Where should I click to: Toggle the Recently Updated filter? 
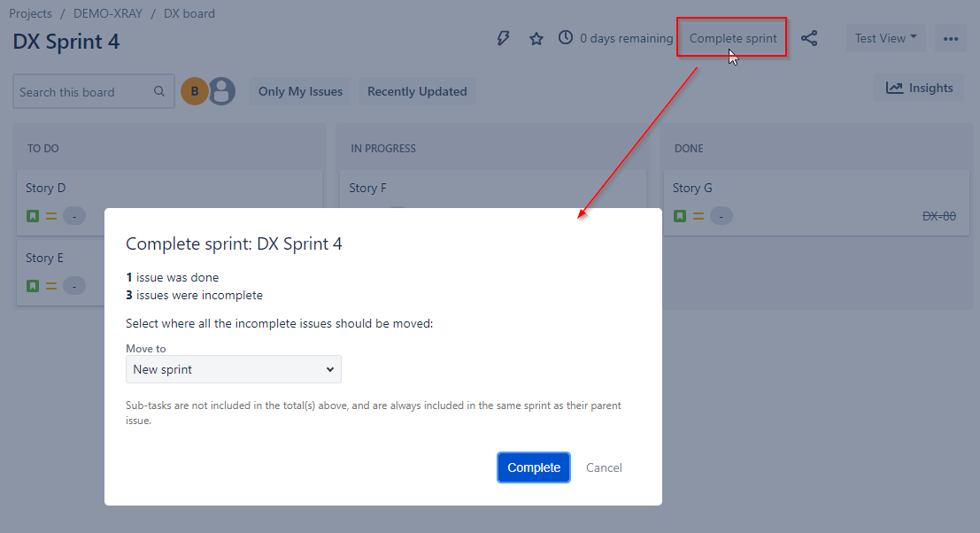tap(417, 91)
